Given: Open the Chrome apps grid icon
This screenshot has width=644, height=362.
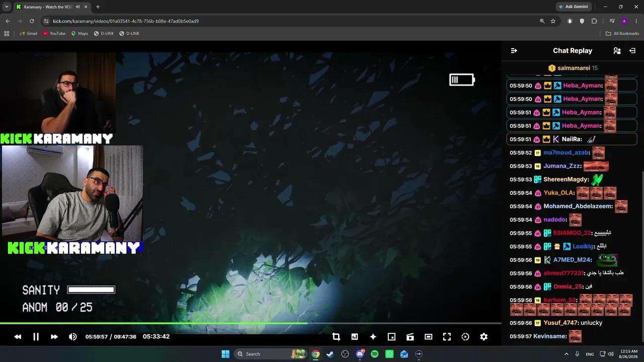Looking at the screenshot, I should coord(7,34).
